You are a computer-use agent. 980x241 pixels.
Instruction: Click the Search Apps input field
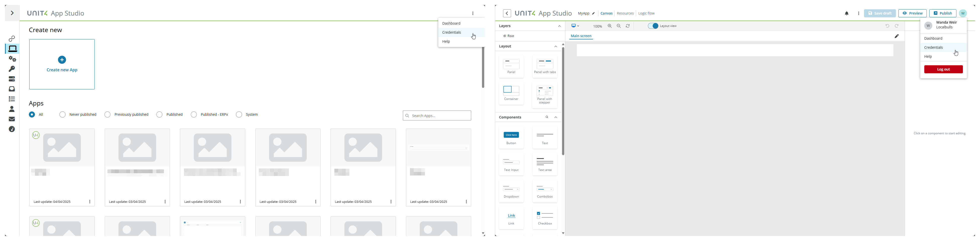(x=437, y=115)
